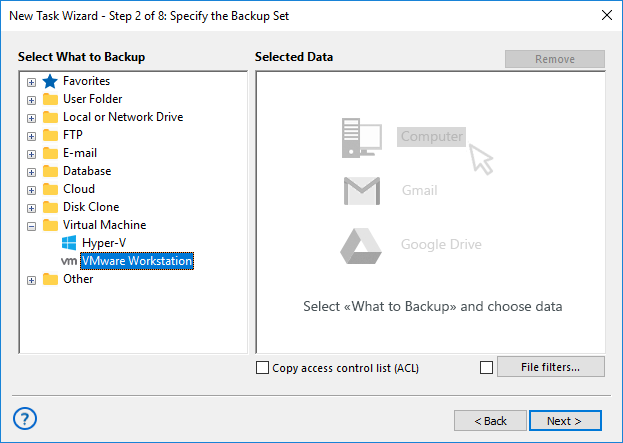This screenshot has width=623, height=443.
Task: Collapse the Virtual Machine node
Action: [31, 226]
